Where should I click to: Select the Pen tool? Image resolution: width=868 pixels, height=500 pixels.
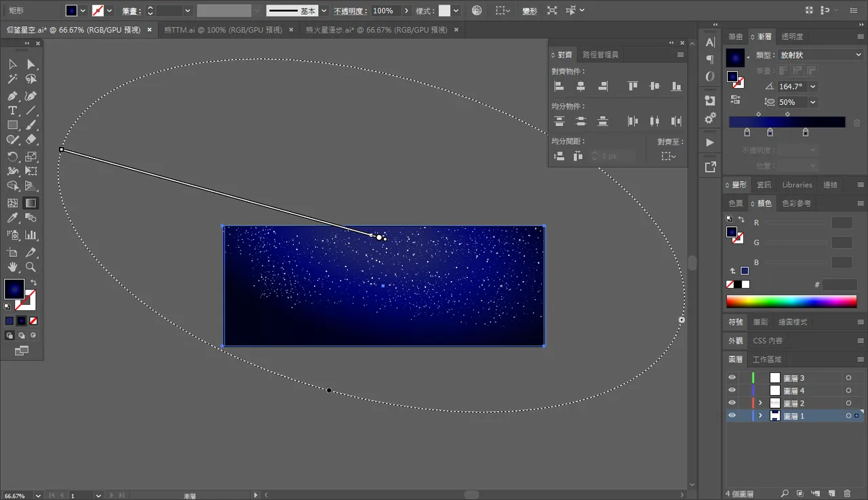(13, 96)
